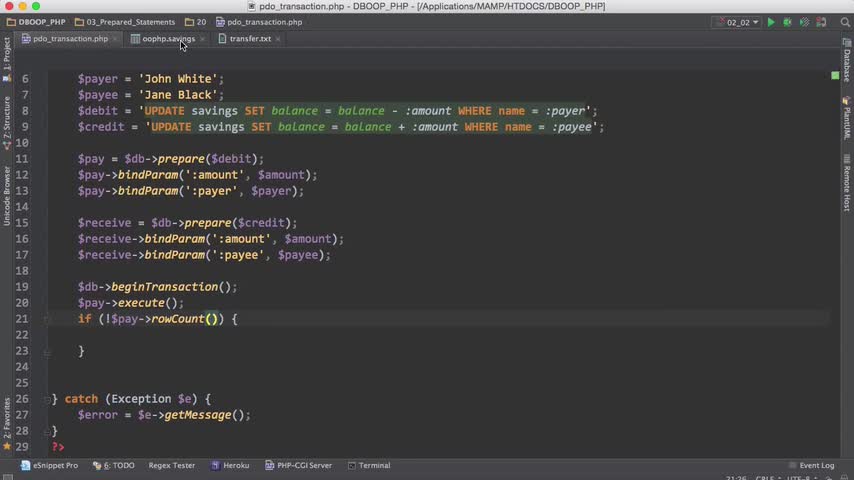Image resolution: width=854 pixels, height=480 pixels.
Task: Open Search Everywhere magnifier icon
Action: coord(845,22)
